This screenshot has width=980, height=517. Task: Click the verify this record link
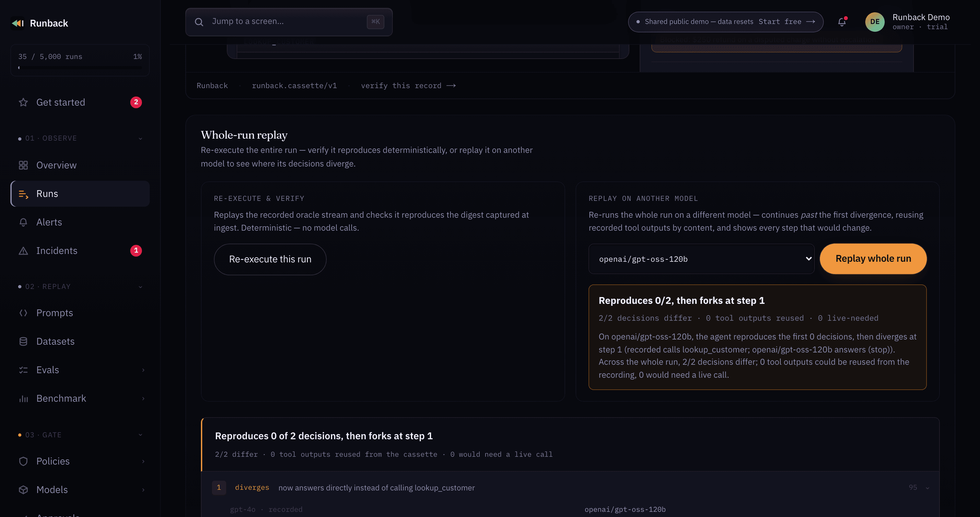(408, 86)
